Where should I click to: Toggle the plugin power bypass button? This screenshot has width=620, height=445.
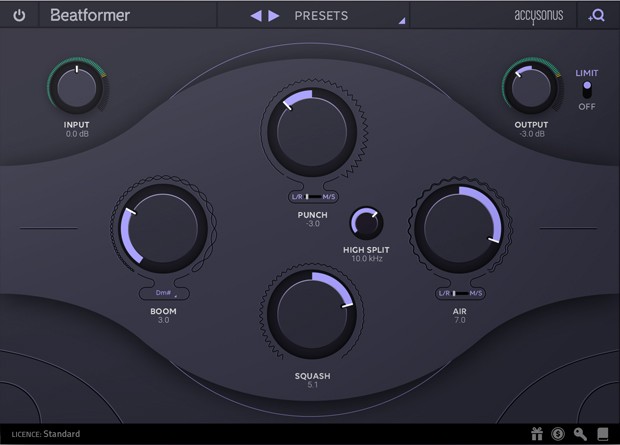point(19,15)
